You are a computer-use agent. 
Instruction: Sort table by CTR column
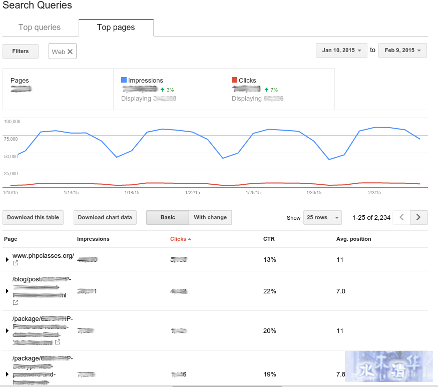click(x=269, y=239)
